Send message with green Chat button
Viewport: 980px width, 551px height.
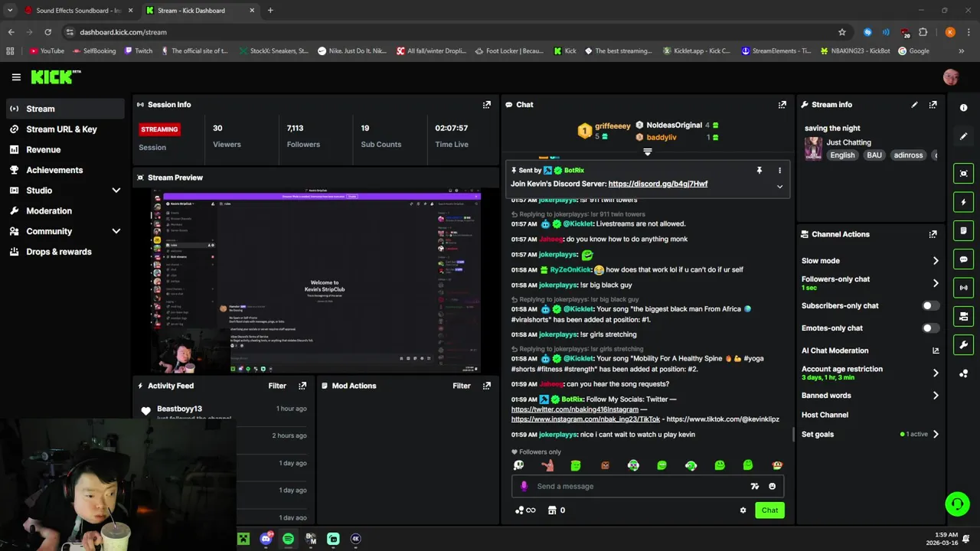(769, 510)
